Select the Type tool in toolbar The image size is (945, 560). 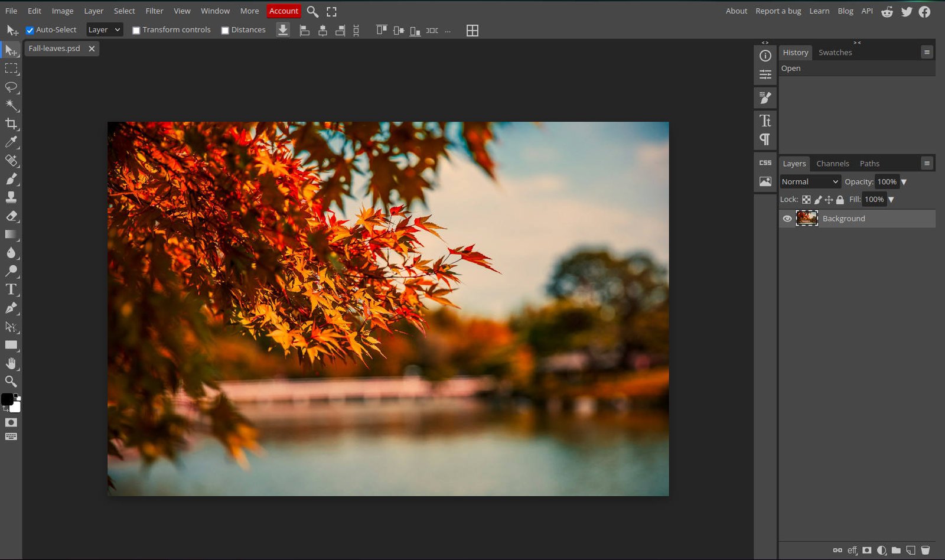click(11, 289)
